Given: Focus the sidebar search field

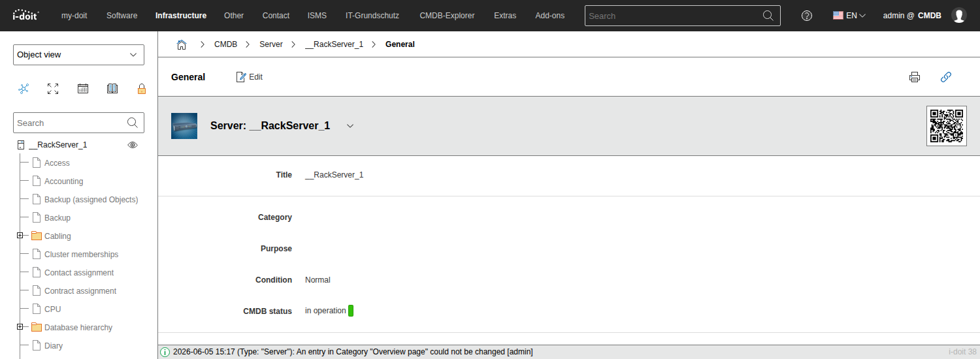Looking at the screenshot, I should (70, 123).
